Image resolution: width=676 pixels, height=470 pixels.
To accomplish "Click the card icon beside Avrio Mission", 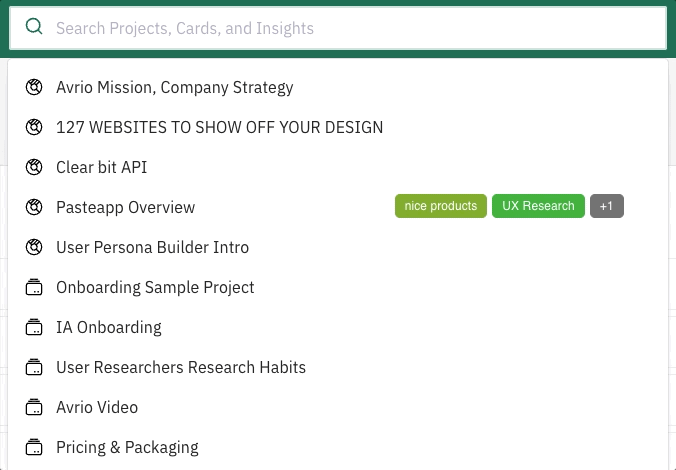I will pyautogui.click(x=34, y=87).
